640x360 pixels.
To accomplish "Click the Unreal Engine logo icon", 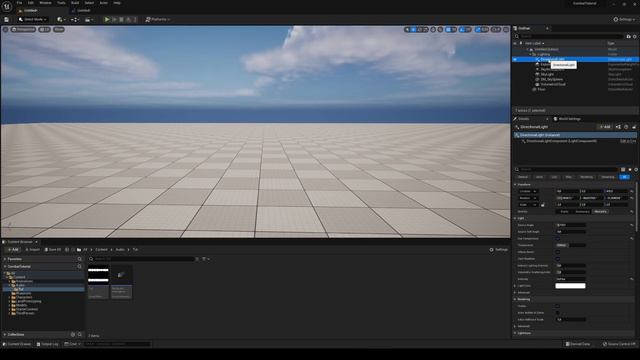I will coord(7,6).
